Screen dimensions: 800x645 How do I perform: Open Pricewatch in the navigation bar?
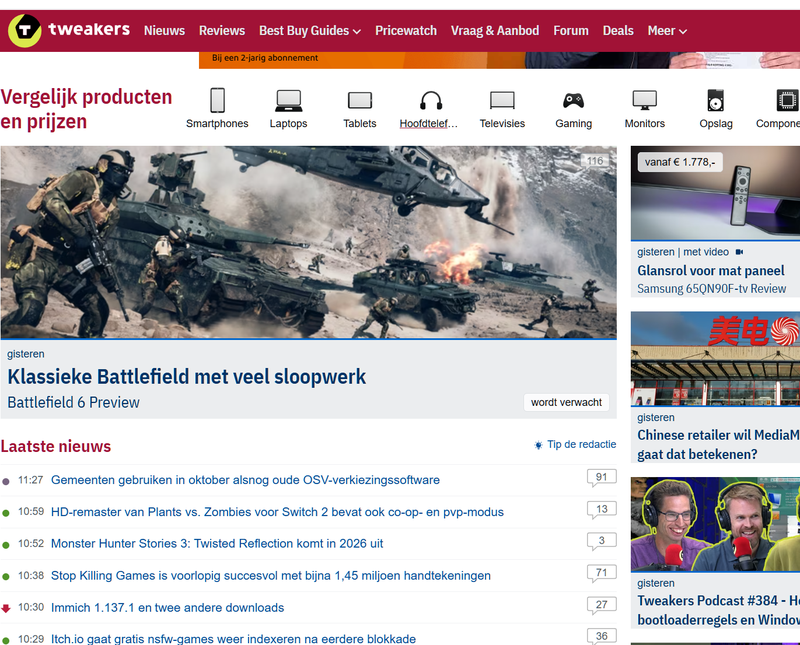406,31
